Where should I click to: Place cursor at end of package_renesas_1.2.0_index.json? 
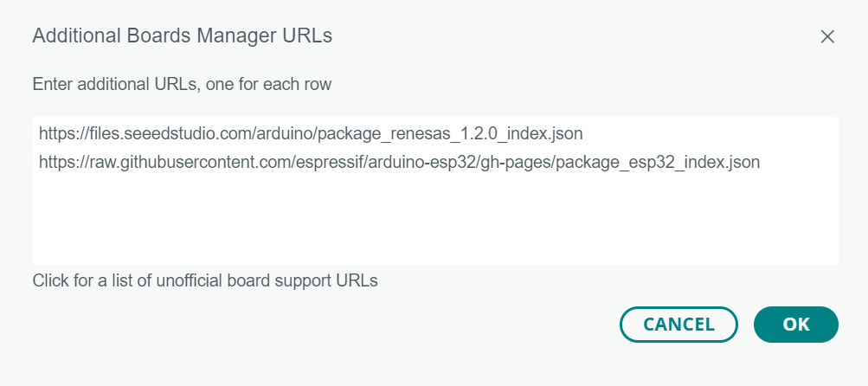point(583,134)
